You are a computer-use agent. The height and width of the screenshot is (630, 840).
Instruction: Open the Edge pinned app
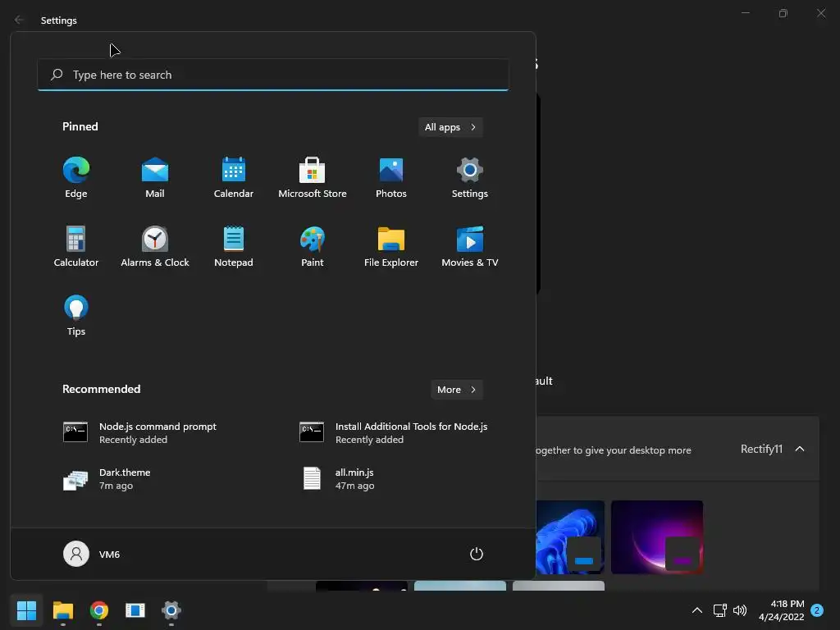[76, 178]
